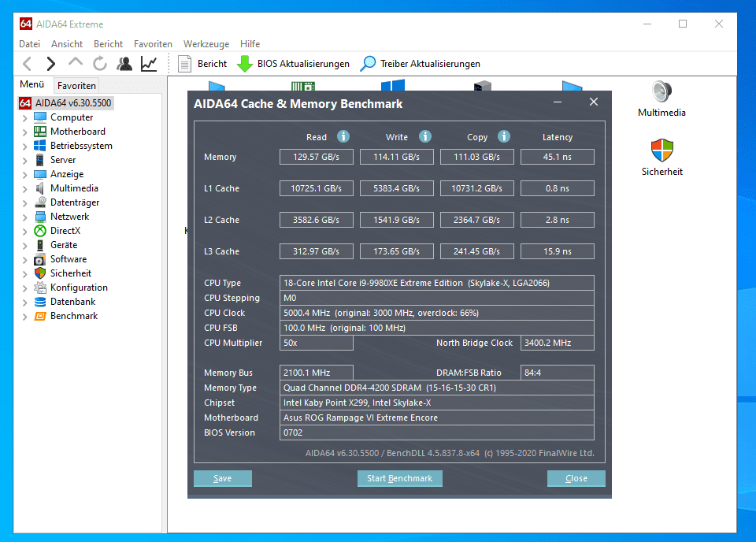Switch to the Favoriten sidebar tab
Image resolution: width=756 pixels, height=542 pixels.
(76, 85)
